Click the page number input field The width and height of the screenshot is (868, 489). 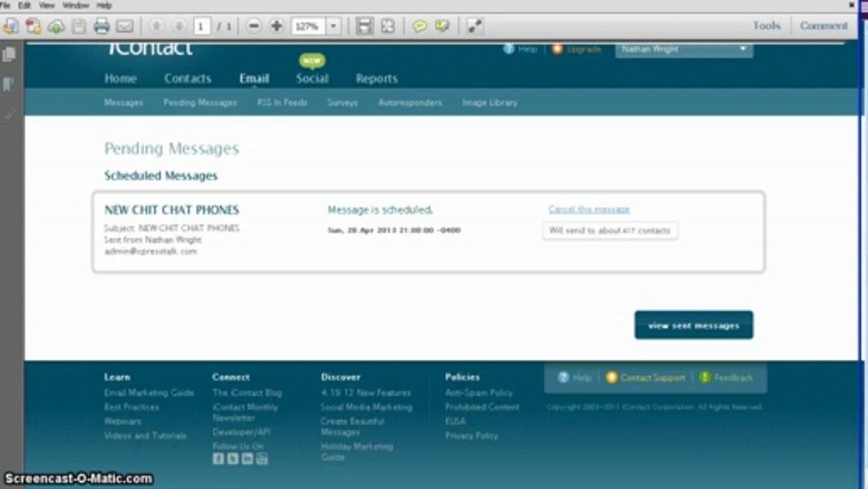point(202,26)
